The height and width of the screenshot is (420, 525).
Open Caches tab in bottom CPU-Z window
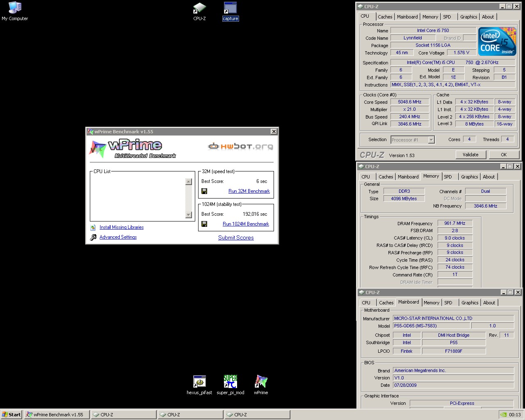tap(386, 303)
